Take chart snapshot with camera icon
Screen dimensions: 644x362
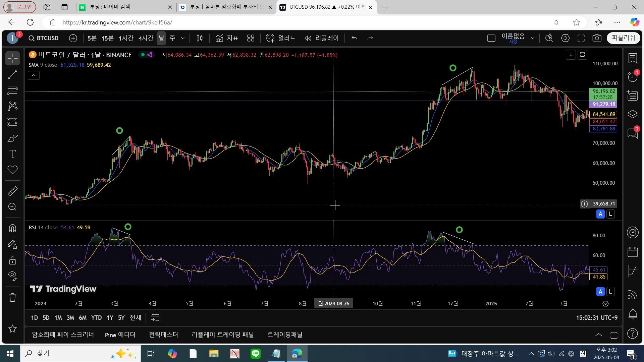[x=597, y=38]
